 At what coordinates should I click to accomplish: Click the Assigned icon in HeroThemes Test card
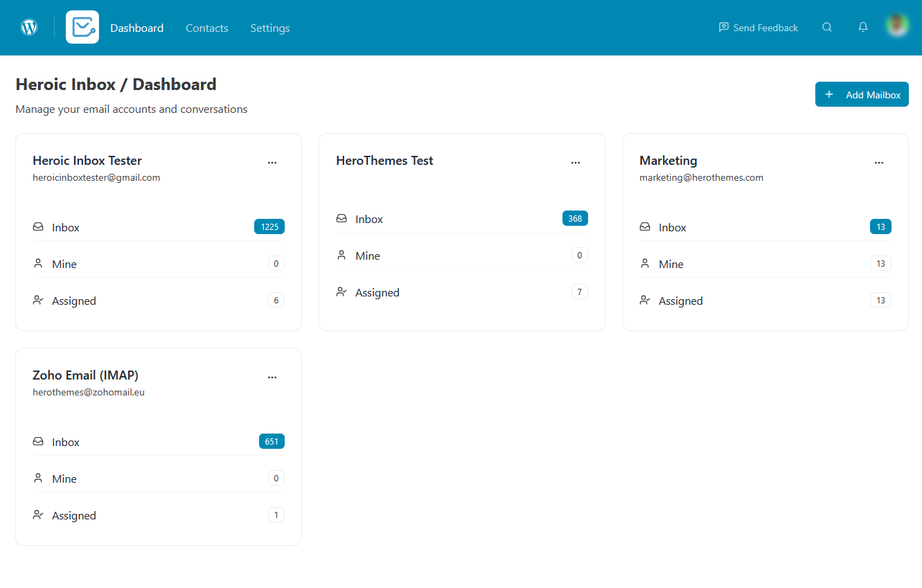pyautogui.click(x=341, y=292)
